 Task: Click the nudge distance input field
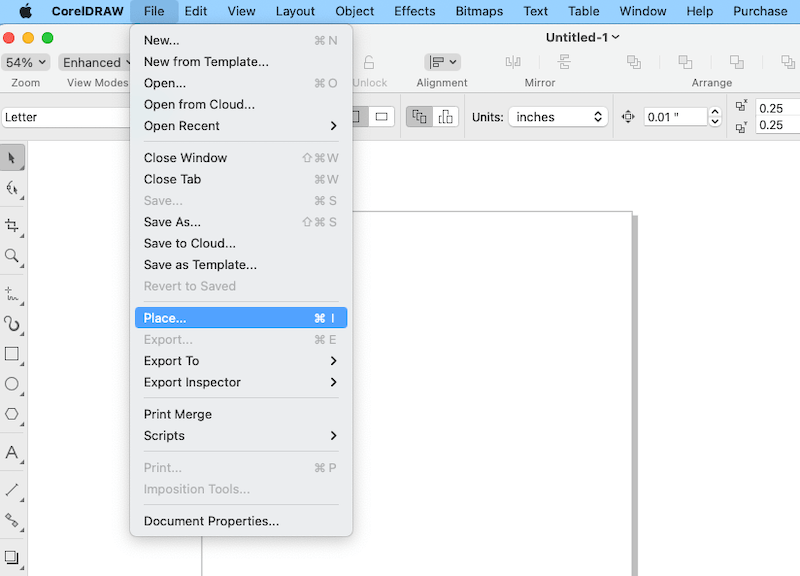click(x=675, y=117)
